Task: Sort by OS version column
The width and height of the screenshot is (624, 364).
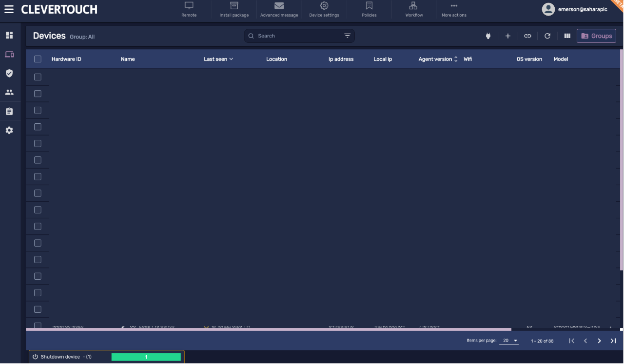Action: click(529, 59)
